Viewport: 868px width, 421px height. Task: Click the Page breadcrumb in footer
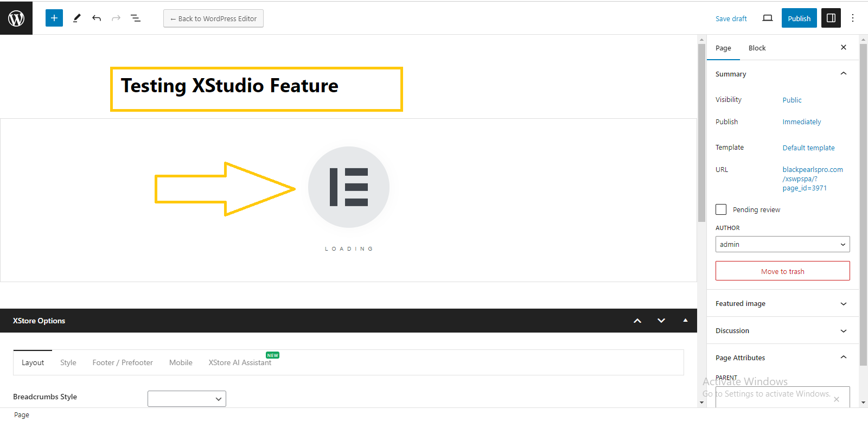point(22,414)
